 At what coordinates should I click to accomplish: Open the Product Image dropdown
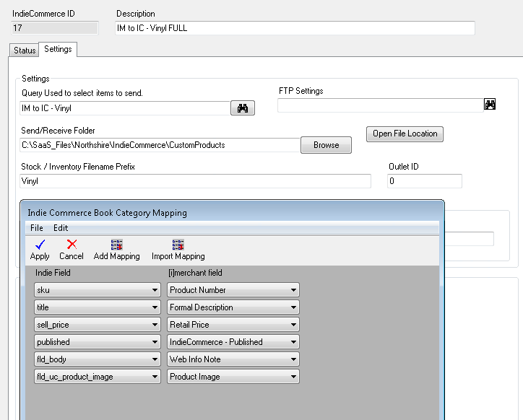(233, 377)
